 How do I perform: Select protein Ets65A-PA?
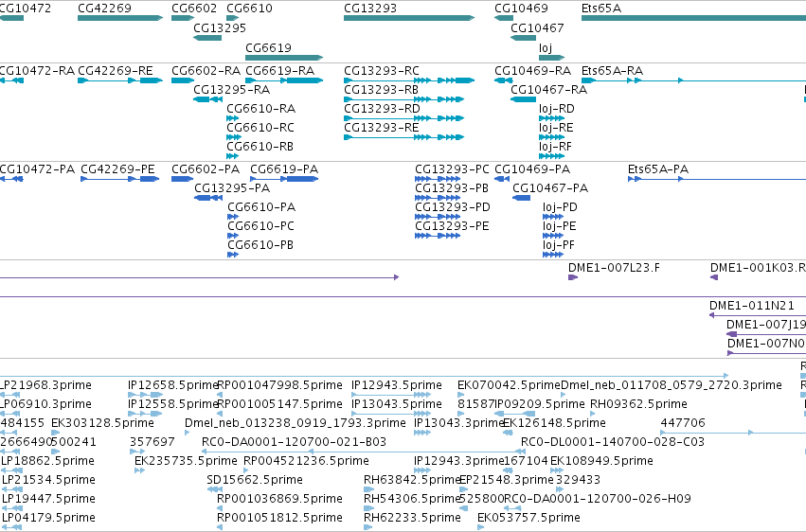tap(658, 168)
